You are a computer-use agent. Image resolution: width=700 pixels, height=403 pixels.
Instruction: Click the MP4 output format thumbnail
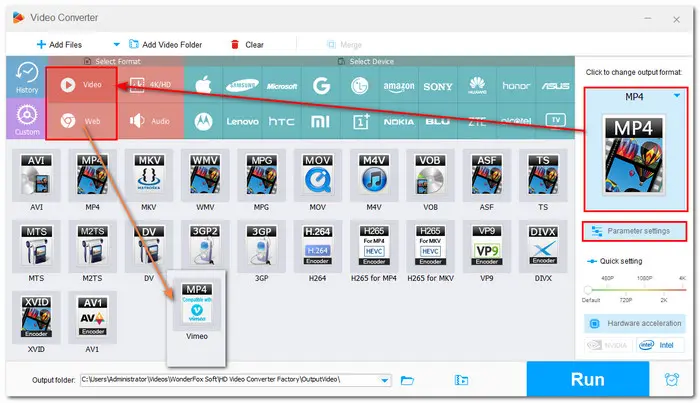[x=633, y=154]
